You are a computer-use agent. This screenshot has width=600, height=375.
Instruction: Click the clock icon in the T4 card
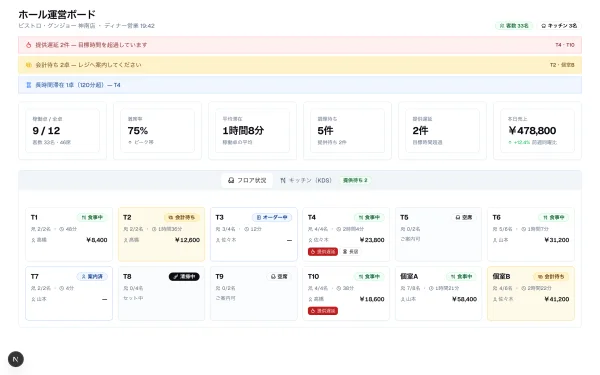coord(339,229)
